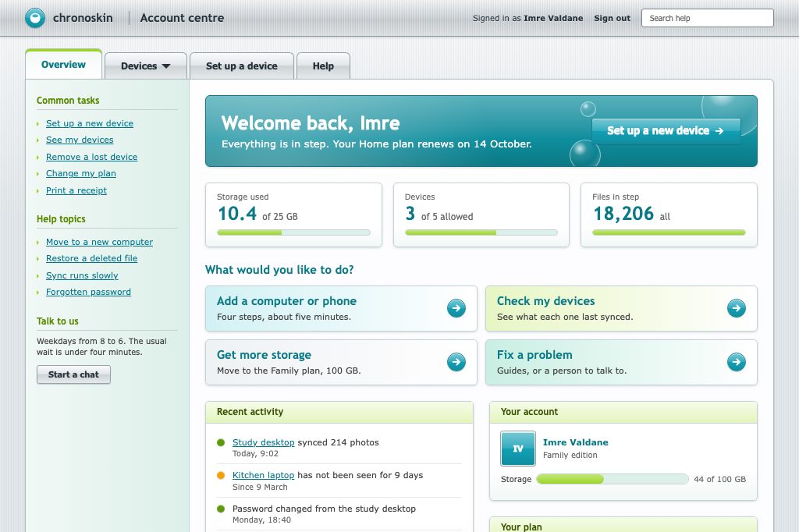Viewport: 799px width, 532px height.
Task: Click the Fix a problem heading
Action: coord(534,355)
